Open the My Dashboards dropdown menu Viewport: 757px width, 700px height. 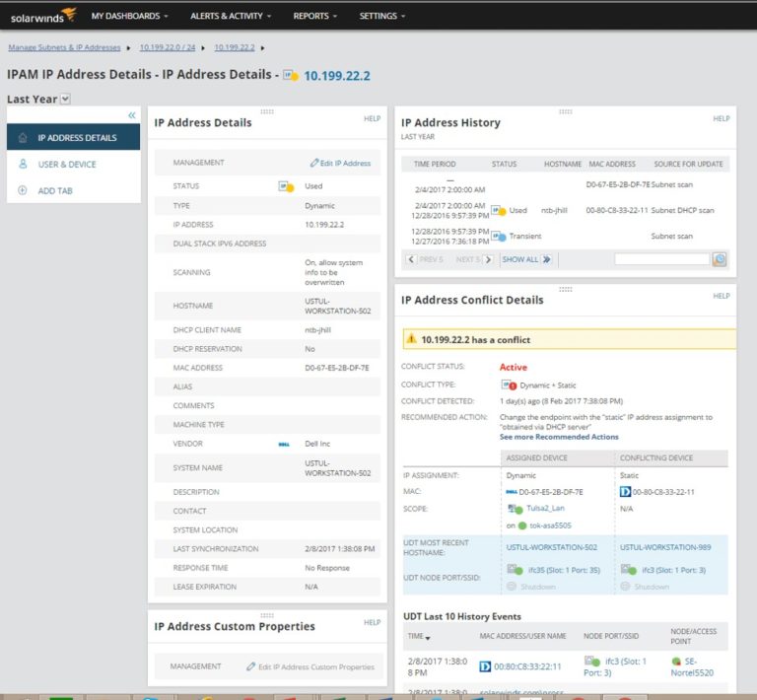129,17
